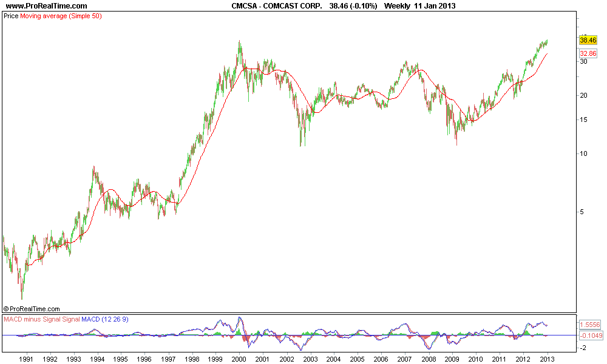Click the 1997 year axis label
This screenshot has height=364, width=607.
pyautogui.click(x=168, y=359)
